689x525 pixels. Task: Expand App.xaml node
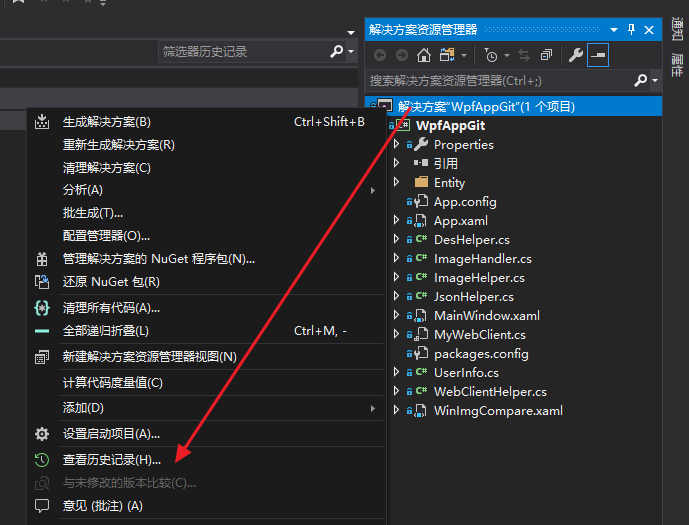coord(396,220)
